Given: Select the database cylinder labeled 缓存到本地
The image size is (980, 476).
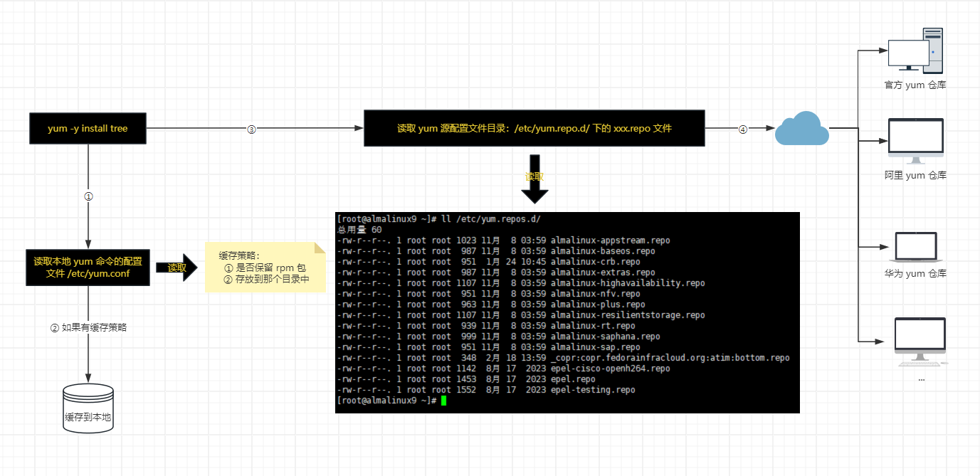Looking at the screenshot, I should pos(88,408).
